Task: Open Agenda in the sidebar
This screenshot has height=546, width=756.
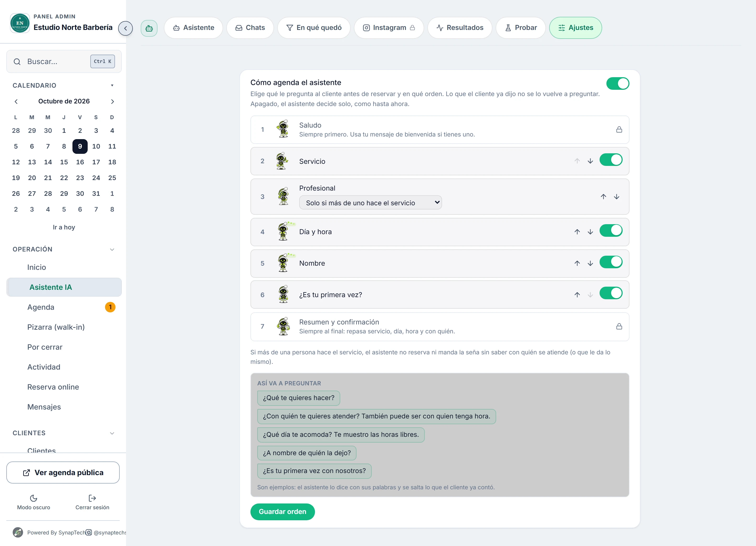Action: click(64, 307)
